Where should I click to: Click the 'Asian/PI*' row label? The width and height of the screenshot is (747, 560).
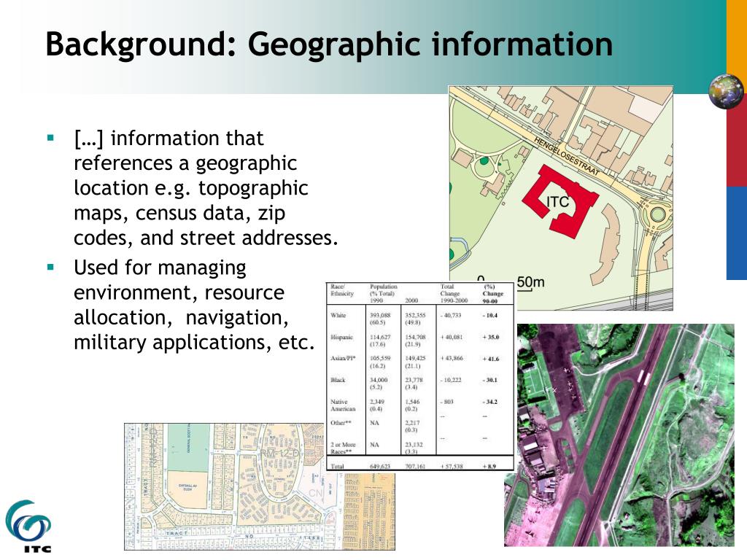click(x=343, y=358)
